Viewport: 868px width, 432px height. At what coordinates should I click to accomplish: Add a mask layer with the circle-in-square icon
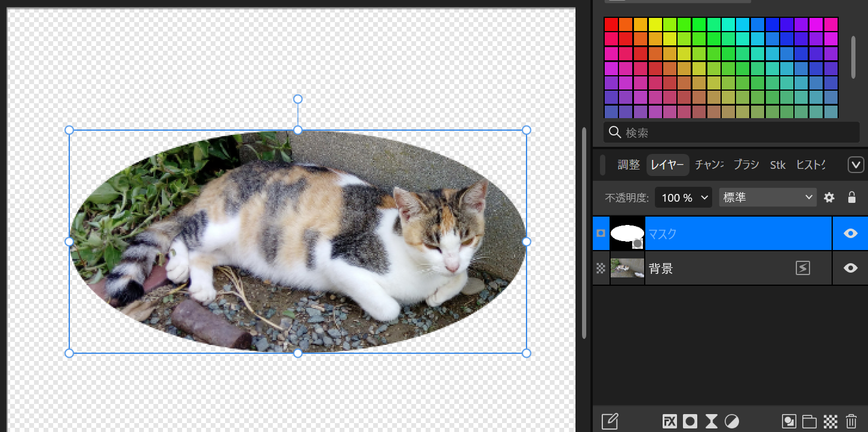tap(690, 421)
